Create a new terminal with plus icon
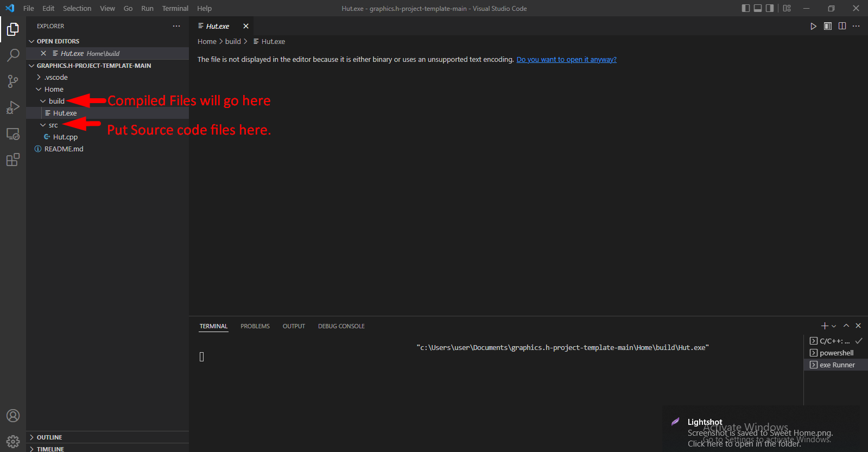 (x=825, y=326)
